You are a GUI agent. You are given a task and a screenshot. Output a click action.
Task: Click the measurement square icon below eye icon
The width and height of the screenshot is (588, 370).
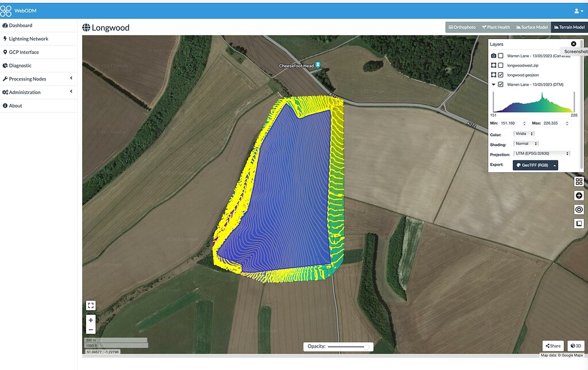(579, 223)
